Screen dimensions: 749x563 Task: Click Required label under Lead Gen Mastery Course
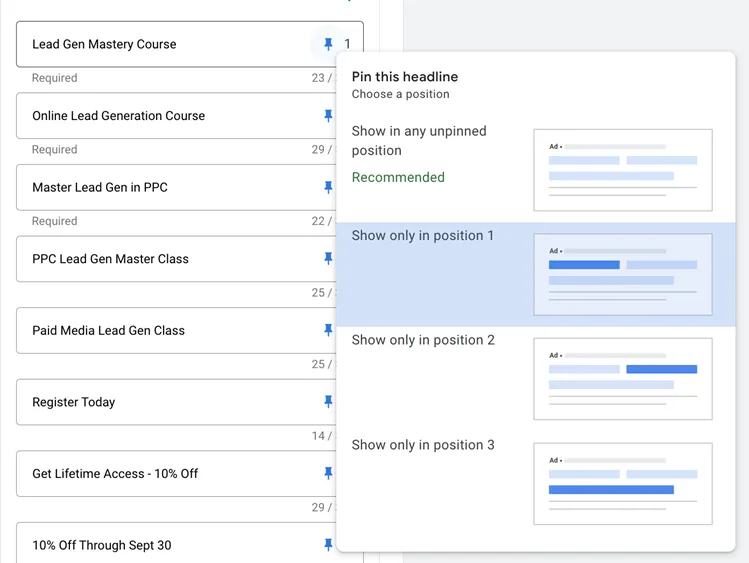(54, 78)
